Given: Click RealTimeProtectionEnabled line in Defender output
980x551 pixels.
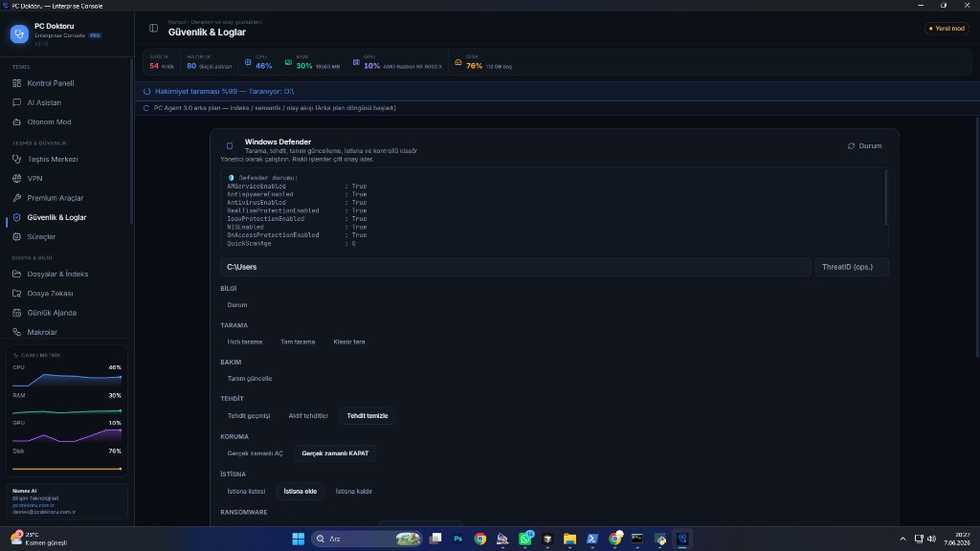Looking at the screenshot, I should tap(297, 210).
